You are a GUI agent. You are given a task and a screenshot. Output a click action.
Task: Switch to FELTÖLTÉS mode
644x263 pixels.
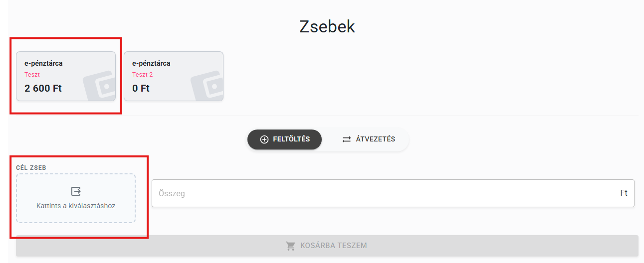pos(285,139)
